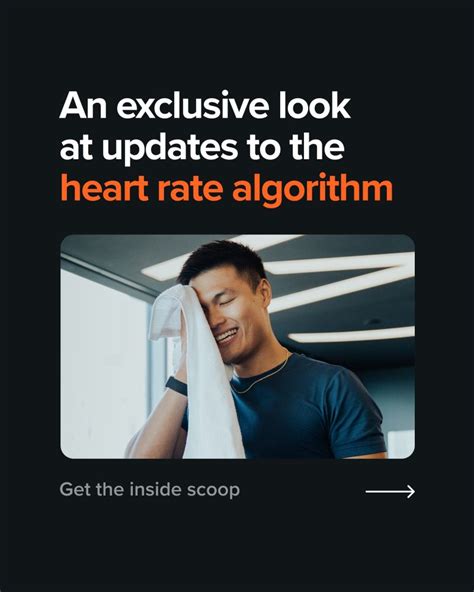This screenshot has height=592, width=474.
Task: Click the orange word "rate"
Action: click(191, 188)
